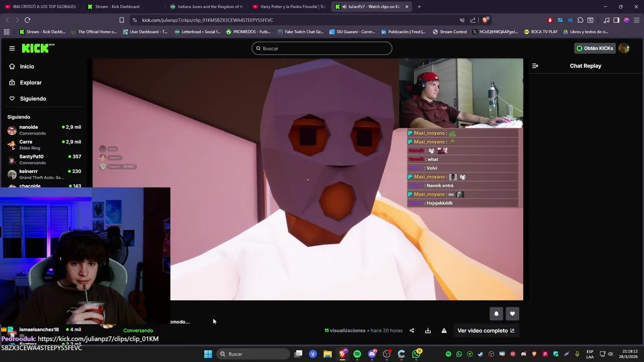This screenshot has width=644, height=362.
Task: Open Letterboxd bookmark
Action: [x=197, y=32]
